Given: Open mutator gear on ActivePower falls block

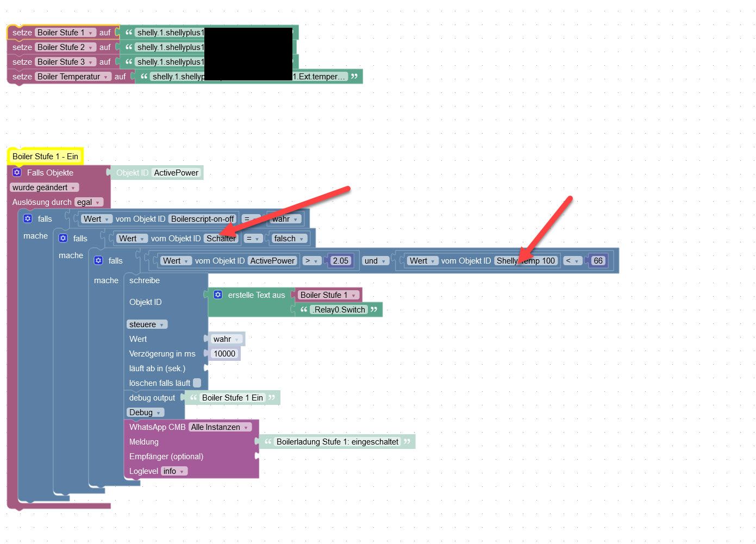Looking at the screenshot, I should pos(98,260).
